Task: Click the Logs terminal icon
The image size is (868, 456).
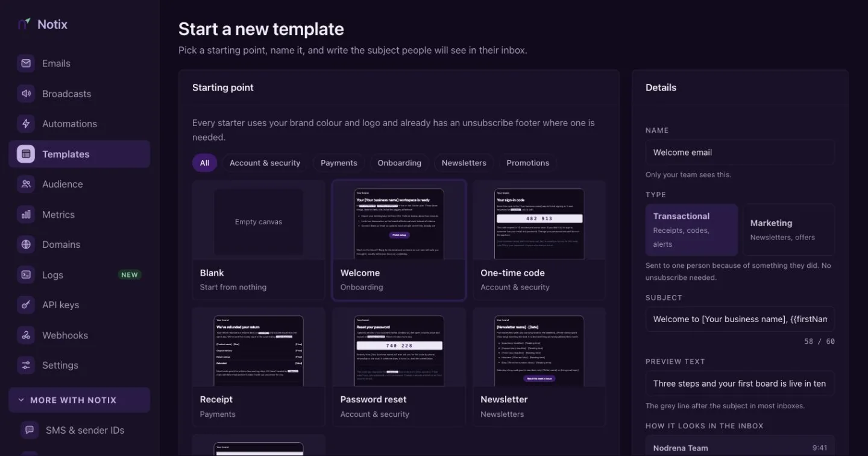Action: (x=26, y=274)
